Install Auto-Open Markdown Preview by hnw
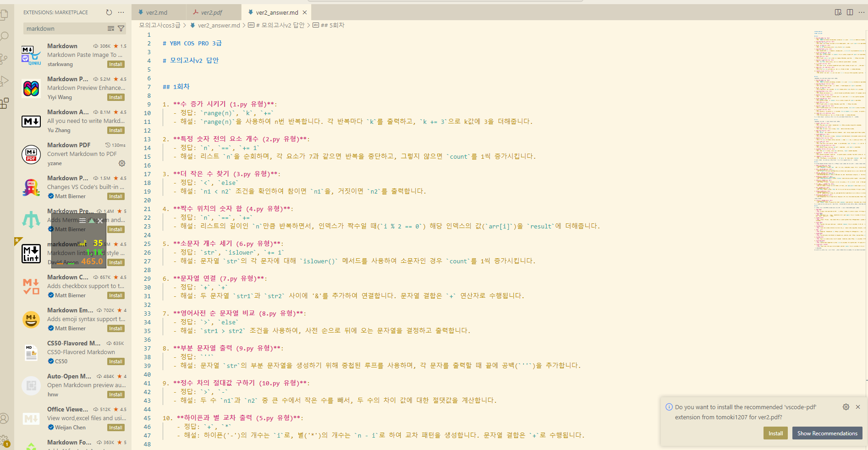The height and width of the screenshot is (450, 868). [116, 394]
